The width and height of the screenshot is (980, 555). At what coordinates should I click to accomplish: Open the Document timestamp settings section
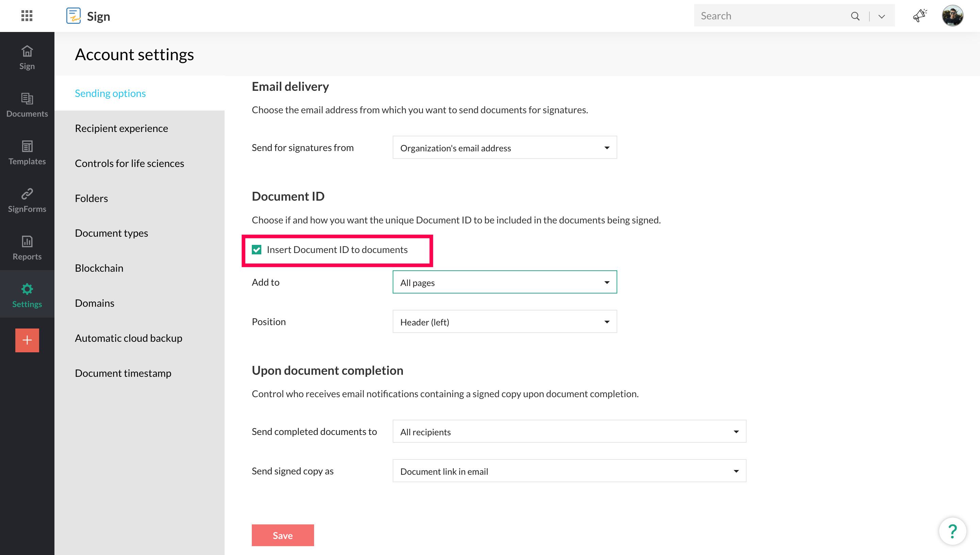click(123, 373)
